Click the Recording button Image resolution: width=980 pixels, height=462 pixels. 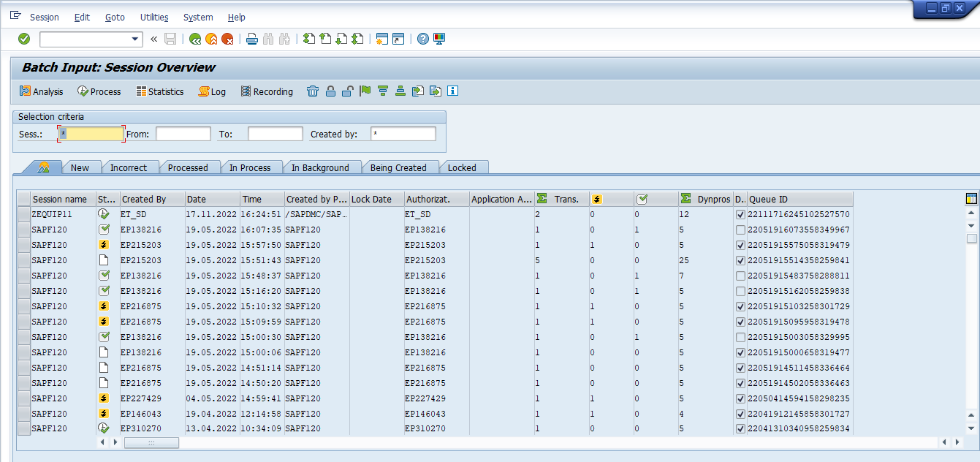[266, 91]
